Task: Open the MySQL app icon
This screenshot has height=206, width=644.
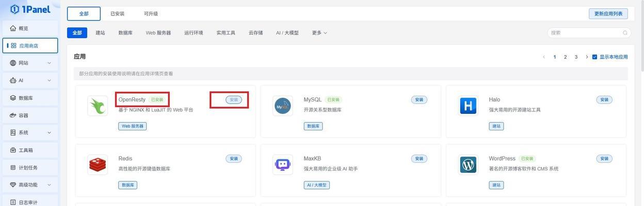Action: click(283, 106)
